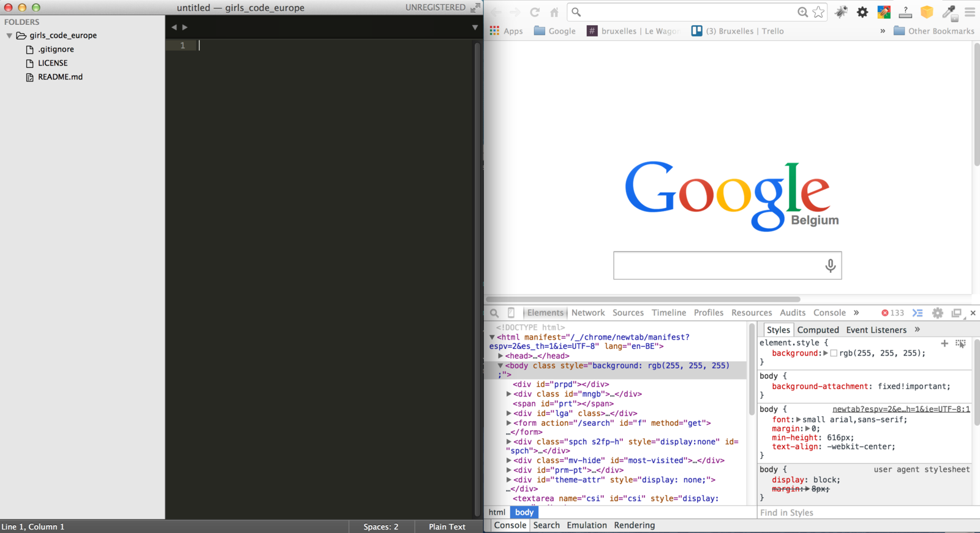This screenshot has height=533, width=980.
Task: Change syntax from Plain Text
Action: coord(447,527)
